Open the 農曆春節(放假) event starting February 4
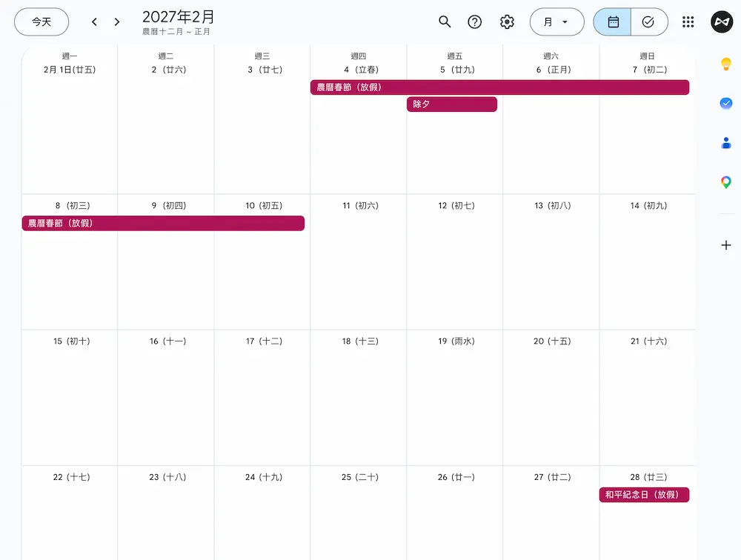This screenshot has width=741, height=560. tap(499, 87)
